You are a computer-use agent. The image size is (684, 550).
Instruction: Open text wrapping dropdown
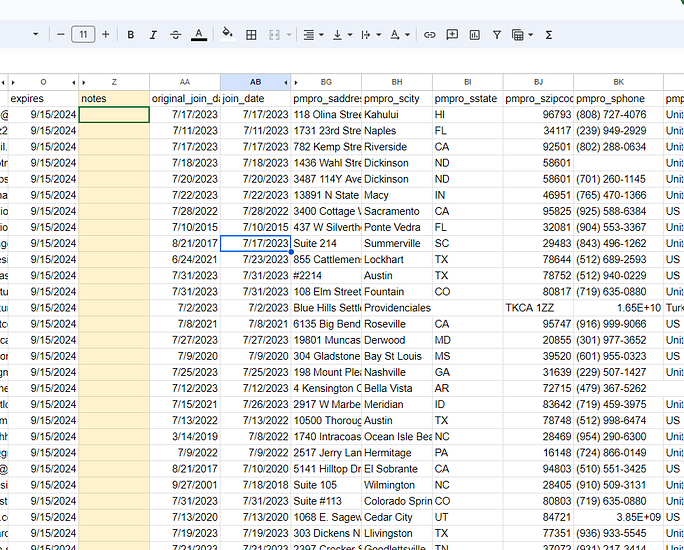371,35
